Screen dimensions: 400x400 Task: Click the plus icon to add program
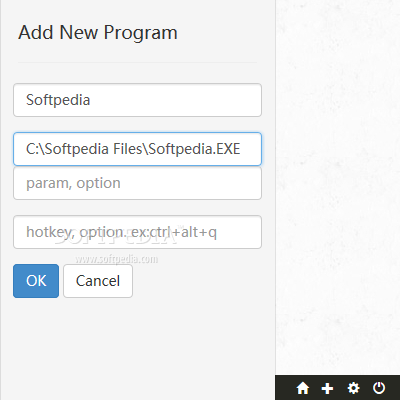(327, 388)
